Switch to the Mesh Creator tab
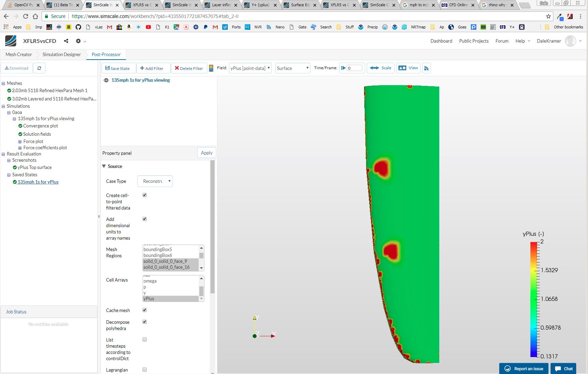Viewport: 588px width, 374px height. tap(19, 54)
